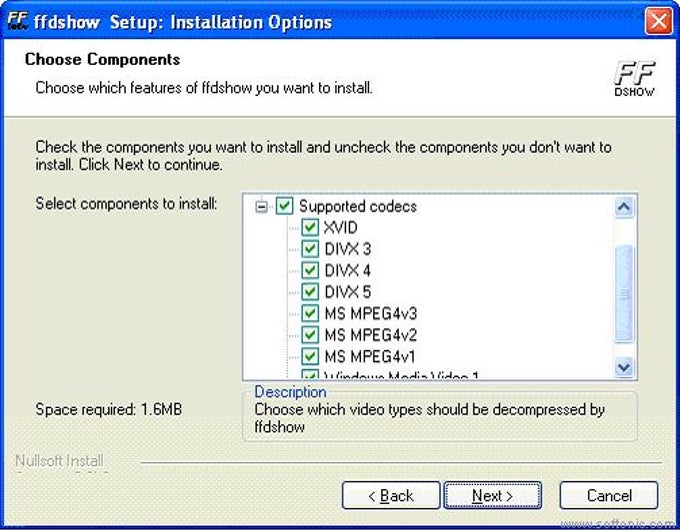Toggle the Supported codecs group checkbox
680x531 pixels.
click(x=284, y=206)
